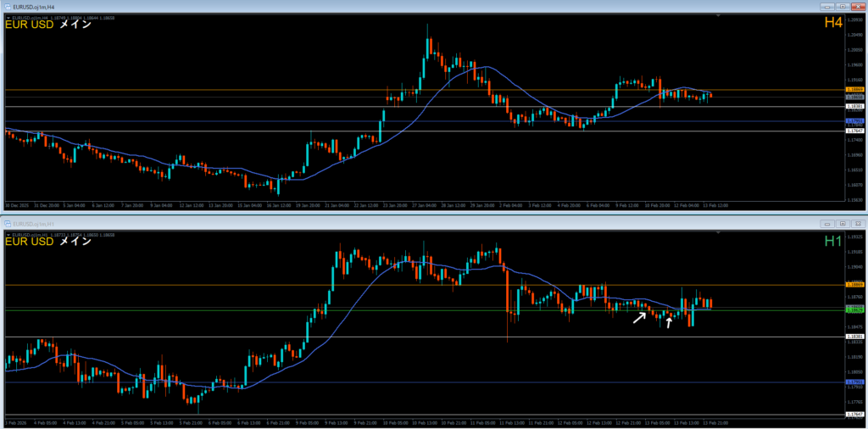Select the orange 1.18869 price label in H4 chart

click(855, 89)
